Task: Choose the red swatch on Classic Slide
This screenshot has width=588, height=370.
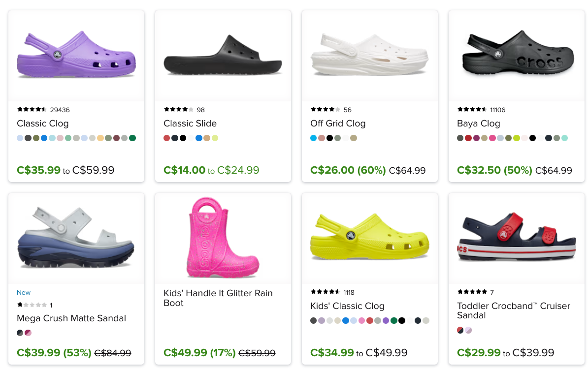Action: (167, 138)
